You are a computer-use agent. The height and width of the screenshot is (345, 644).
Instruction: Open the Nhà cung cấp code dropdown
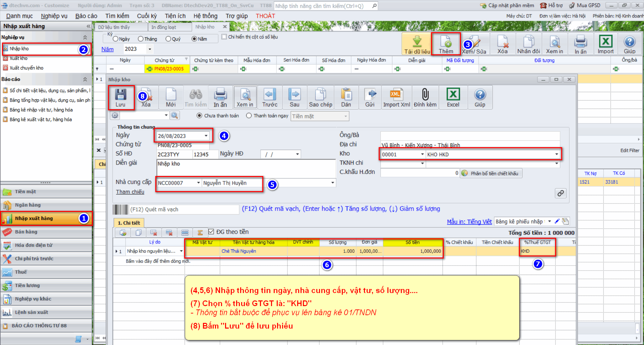pos(198,183)
